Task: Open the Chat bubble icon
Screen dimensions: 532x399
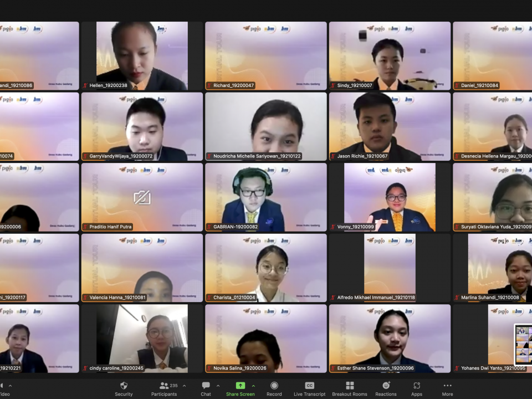Action: coord(206,386)
